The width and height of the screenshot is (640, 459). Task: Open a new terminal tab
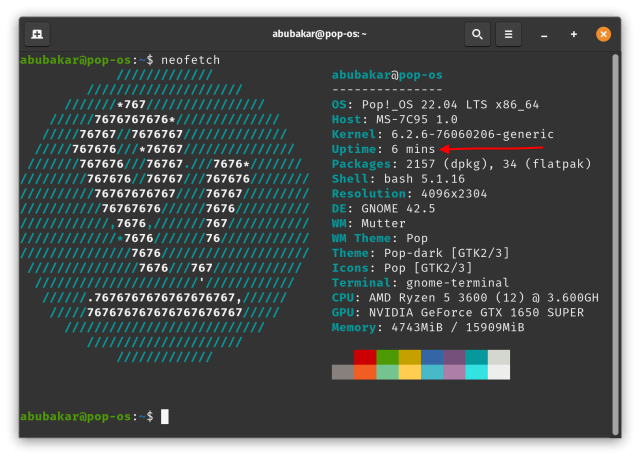37,33
